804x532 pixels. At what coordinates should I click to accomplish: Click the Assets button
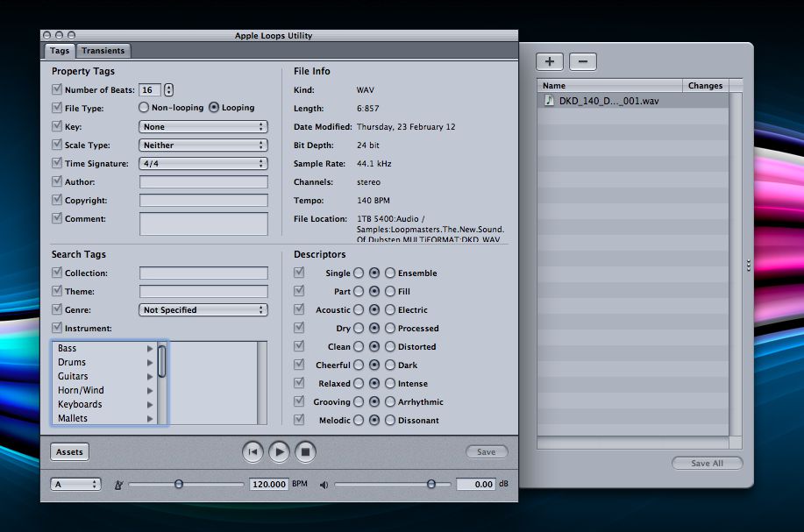(x=70, y=452)
